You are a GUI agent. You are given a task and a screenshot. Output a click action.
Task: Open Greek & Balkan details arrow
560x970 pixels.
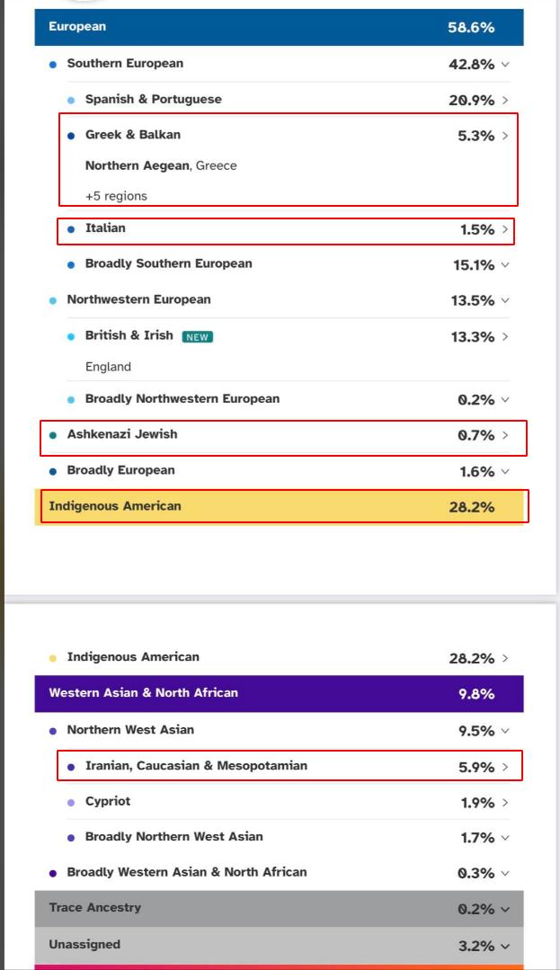pyautogui.click(x=505, y=137)
